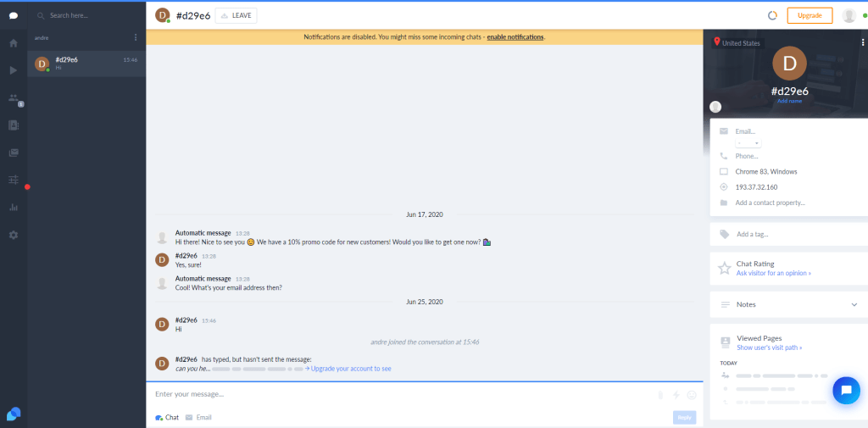Click the Reply send button
The image size is (868, 428).
point(684,418)
